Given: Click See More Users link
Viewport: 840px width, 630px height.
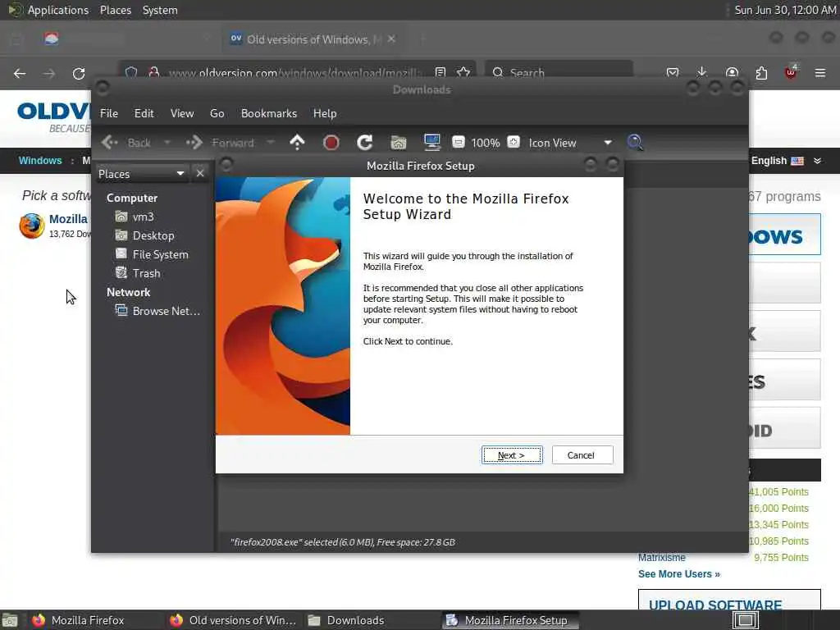Looking at the screenshot, I should [x=678, y=574].
